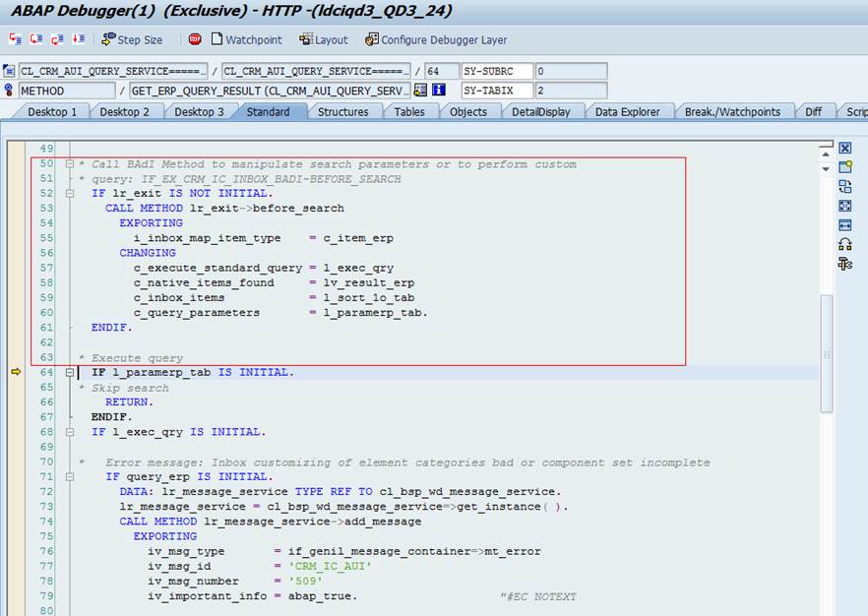Click the Execute step-over debugger icon

pyautogui.click(x=36, y=39)
